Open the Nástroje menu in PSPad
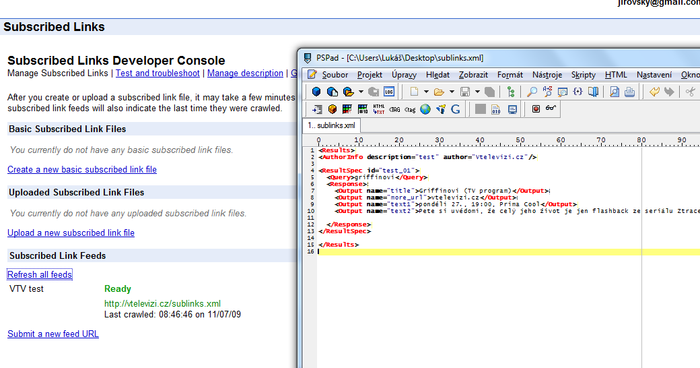Image resolution: width=700 pixels, height=368 pixels. tap(547, 75)
